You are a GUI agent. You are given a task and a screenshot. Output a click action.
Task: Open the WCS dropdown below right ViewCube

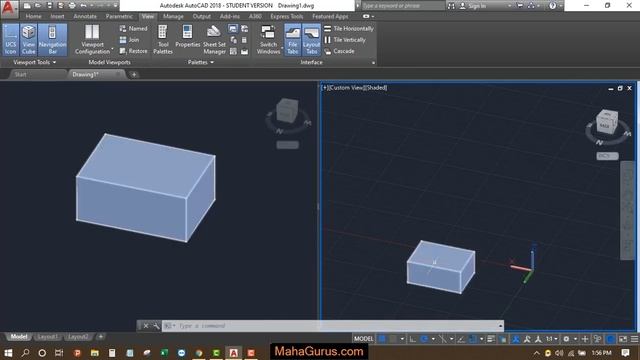tap(607, 156)
